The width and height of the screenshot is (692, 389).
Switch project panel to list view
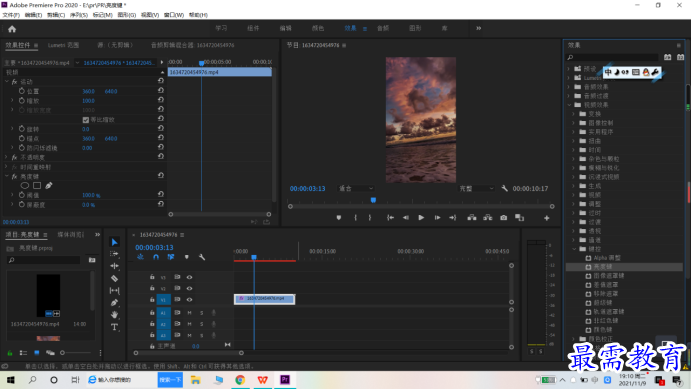coord(23,353)
